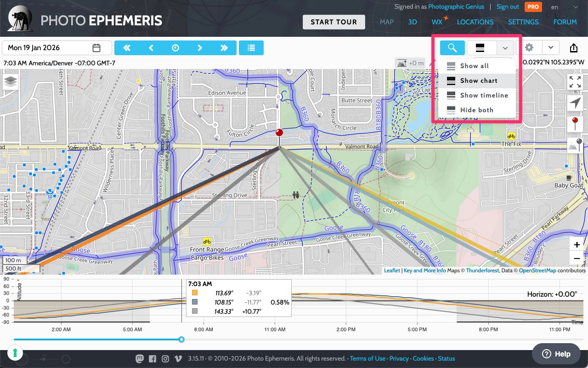Viewport: 588px width, 368px height.
Task: Open the calendar date picker icon
Action: coord(96,48)
